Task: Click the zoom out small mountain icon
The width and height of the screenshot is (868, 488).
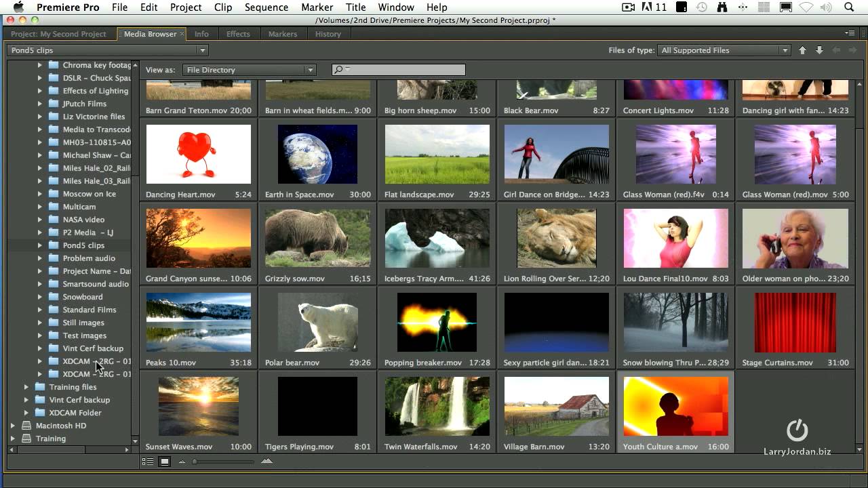Action: (182, 462)
